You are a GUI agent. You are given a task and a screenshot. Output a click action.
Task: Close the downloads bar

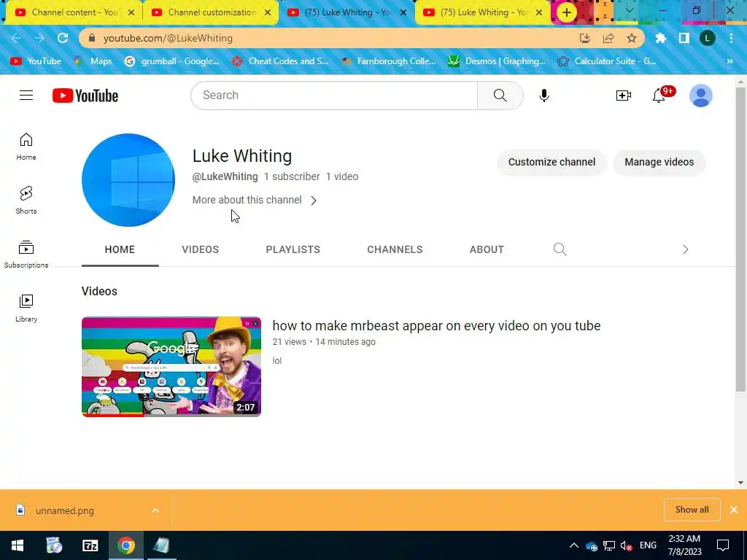pos(734,510)
